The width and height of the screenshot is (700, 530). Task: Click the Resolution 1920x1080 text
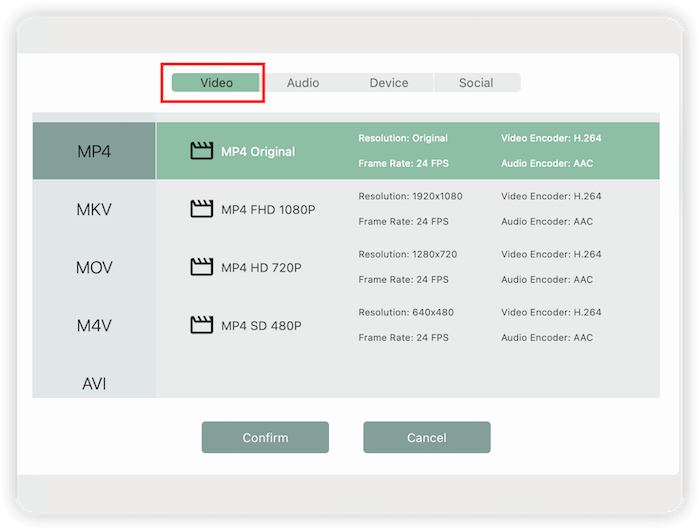click(410, 197)
